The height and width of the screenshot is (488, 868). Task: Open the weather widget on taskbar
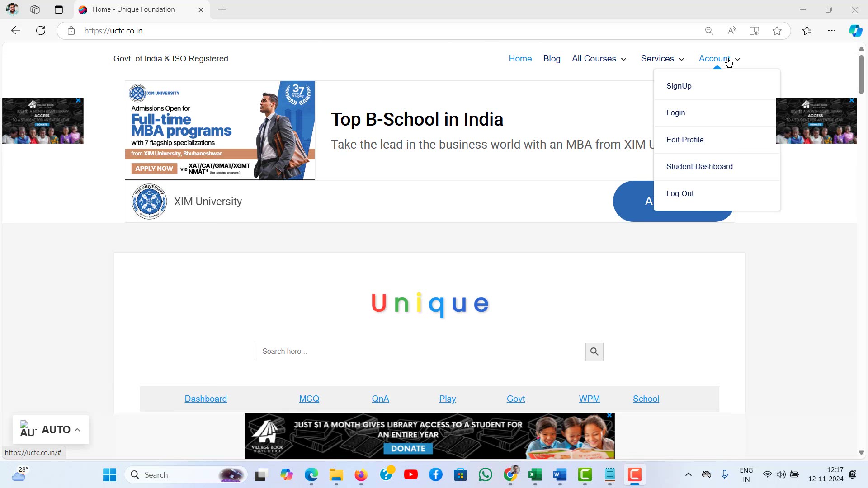(x=20, y=475)
